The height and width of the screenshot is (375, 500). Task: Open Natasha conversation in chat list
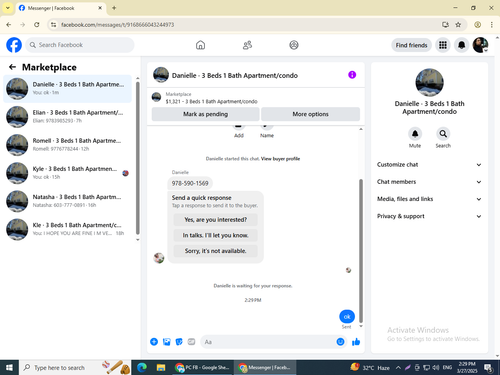(68, 201)
